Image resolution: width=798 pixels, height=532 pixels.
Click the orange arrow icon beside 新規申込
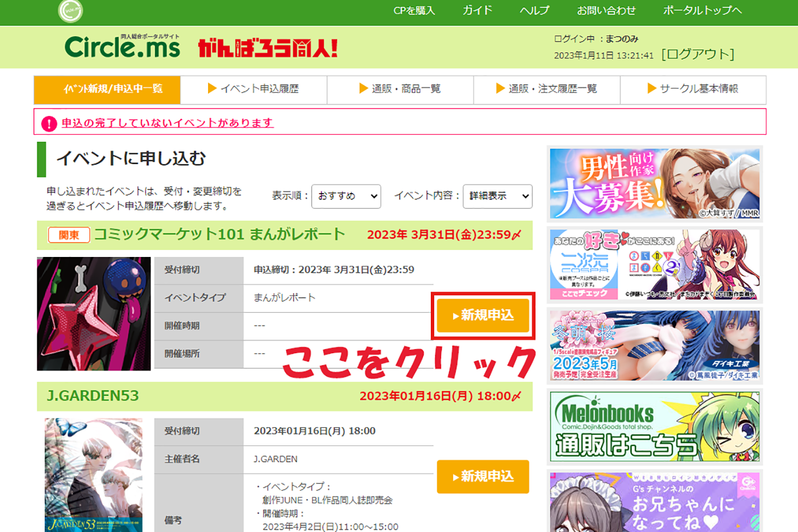456,315
